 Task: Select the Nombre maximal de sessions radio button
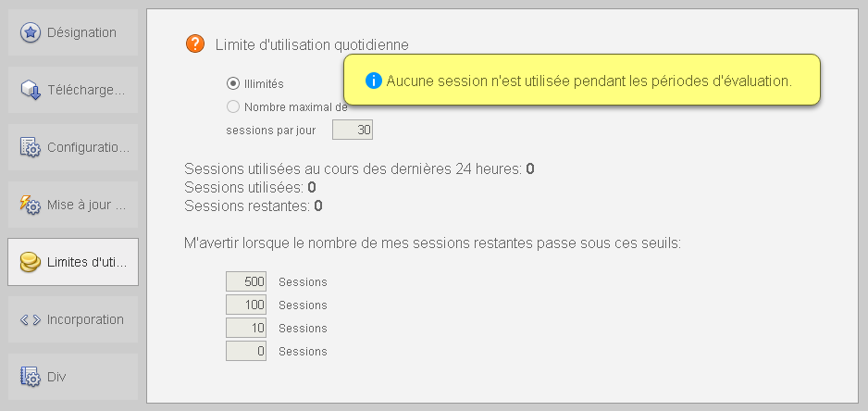(x=233, y=106)
